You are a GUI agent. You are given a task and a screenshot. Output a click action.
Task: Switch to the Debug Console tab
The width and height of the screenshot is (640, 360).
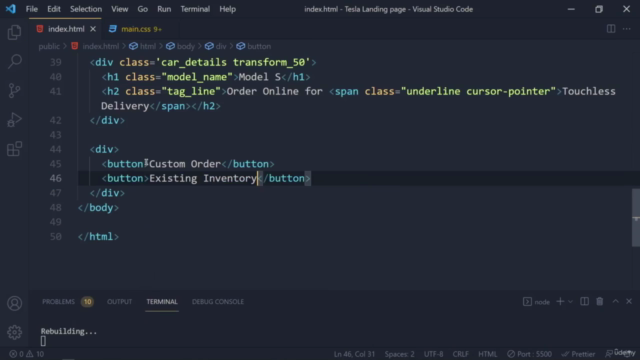(218, 302)
